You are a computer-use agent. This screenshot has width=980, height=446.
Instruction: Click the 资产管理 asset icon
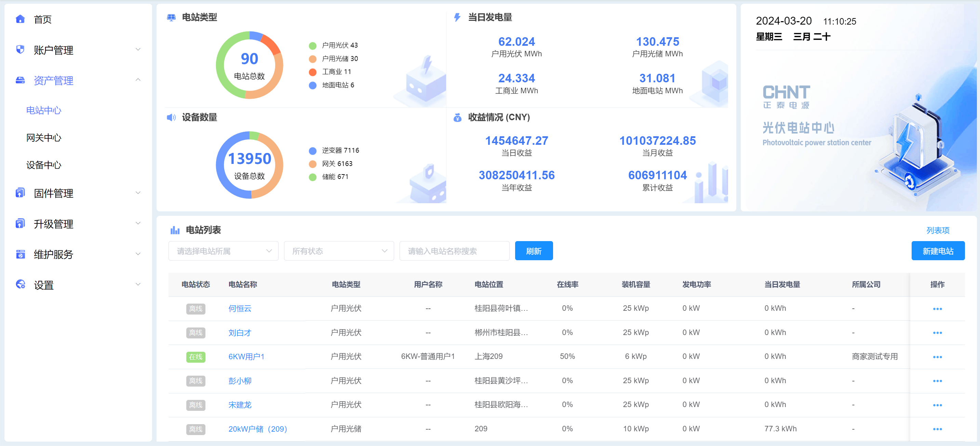pyautogui.click(x=20, y=80)
